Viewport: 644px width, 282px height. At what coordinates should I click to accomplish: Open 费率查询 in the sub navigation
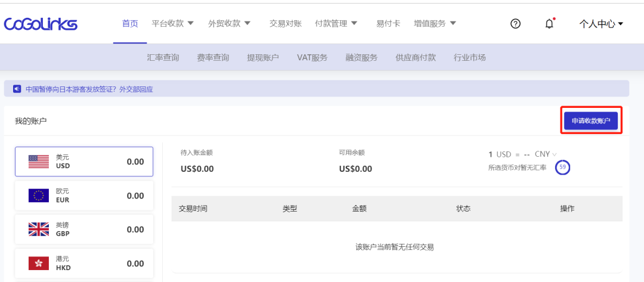[213, 57]
